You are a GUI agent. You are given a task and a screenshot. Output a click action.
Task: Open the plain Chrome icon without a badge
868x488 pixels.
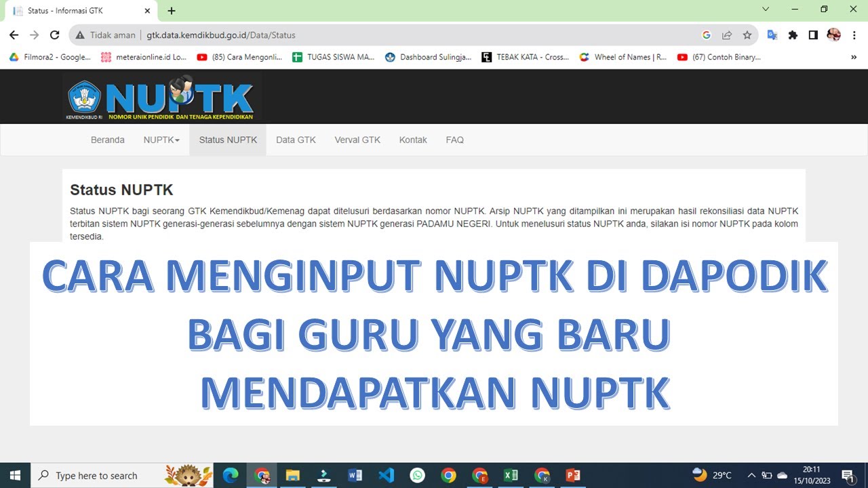click(448, 475)
